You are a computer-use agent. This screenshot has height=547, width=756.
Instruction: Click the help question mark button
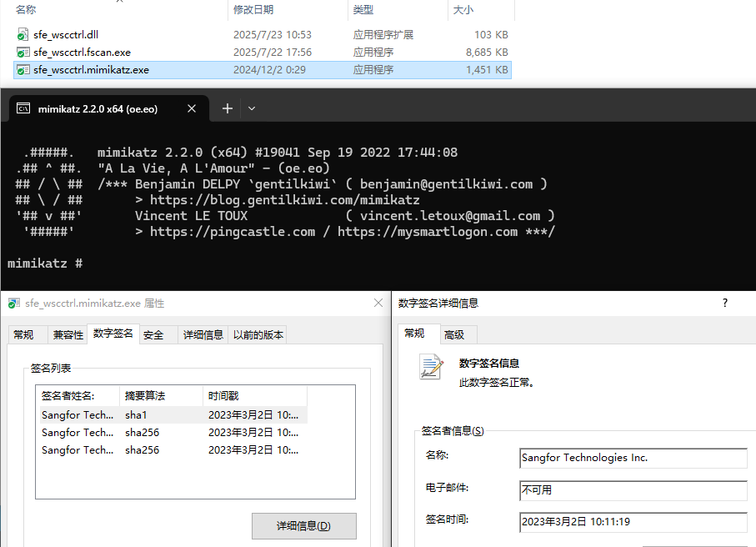(x=724, y=304)
